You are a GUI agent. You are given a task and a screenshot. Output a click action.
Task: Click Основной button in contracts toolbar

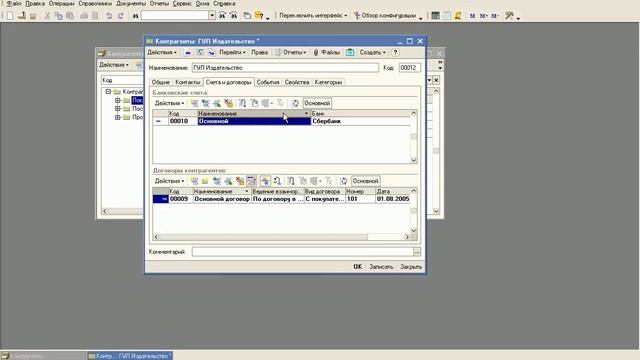click(365, 181)
